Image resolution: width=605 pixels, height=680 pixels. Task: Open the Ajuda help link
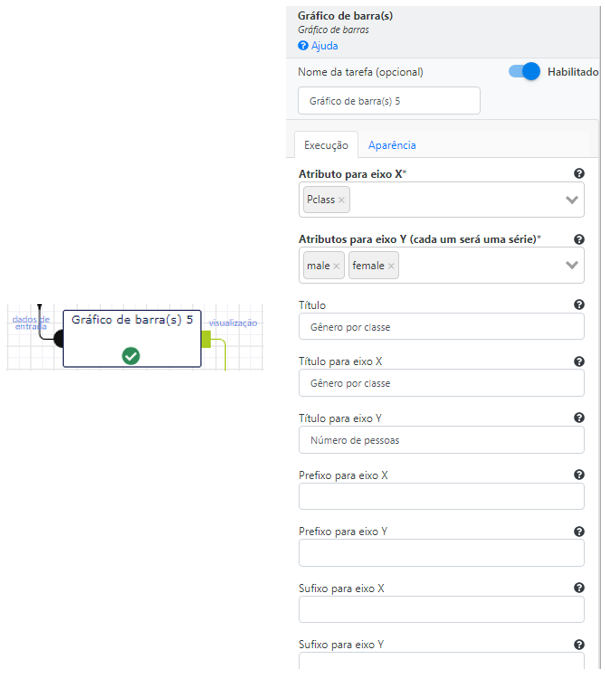(318, 46)
